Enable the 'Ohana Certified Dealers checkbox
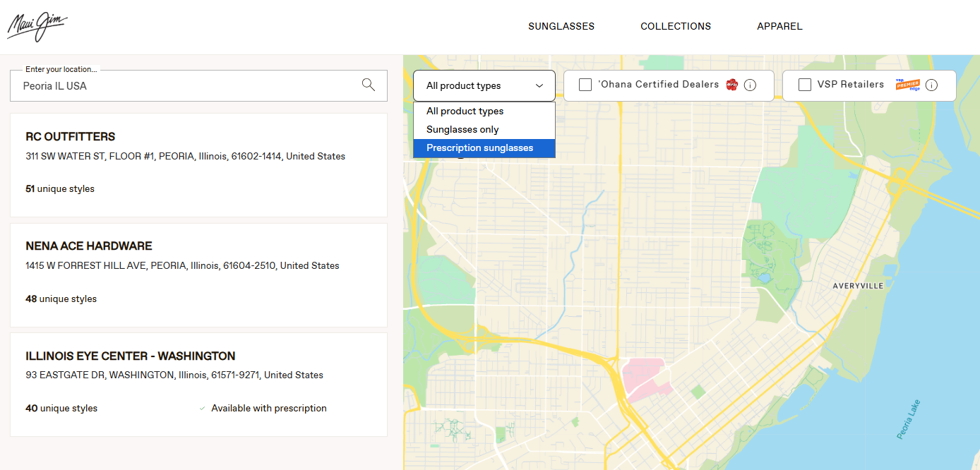 (585, 85)
